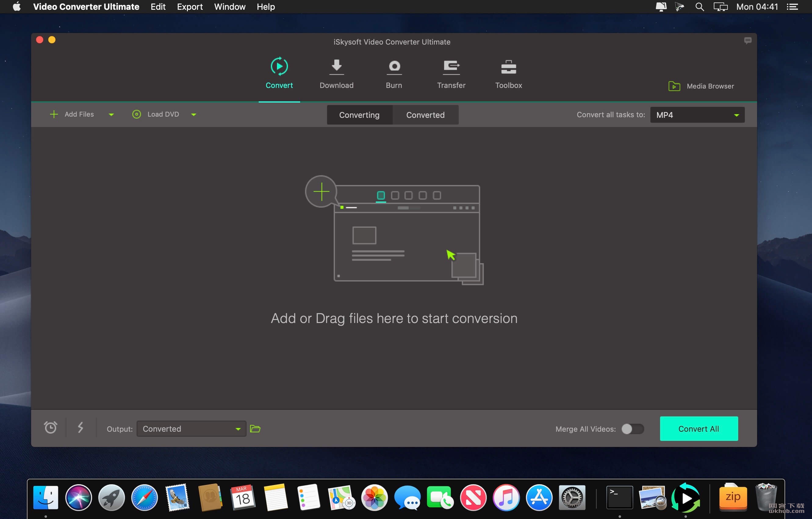Expand the Load DVD dropdown arrow
The height and width of the screenshot is (519, 812).
point(194,115)
